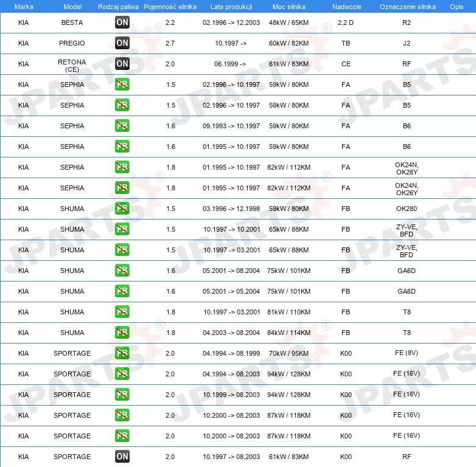The height and width of the screenshot is (467, 476).
Task: Click petrol icon in SPORTAGE 10.1999 row
Action: (x=122, y=394)
